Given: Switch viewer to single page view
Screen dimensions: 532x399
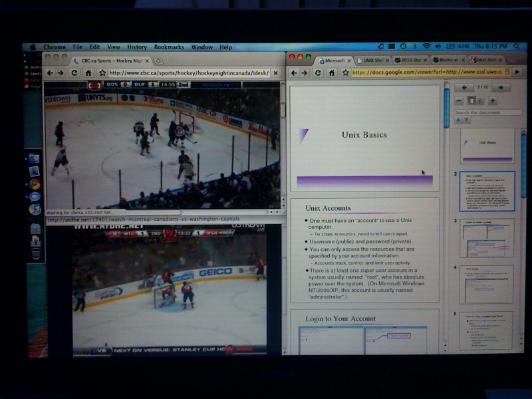Looking at the screenshot, I should 471,101.
